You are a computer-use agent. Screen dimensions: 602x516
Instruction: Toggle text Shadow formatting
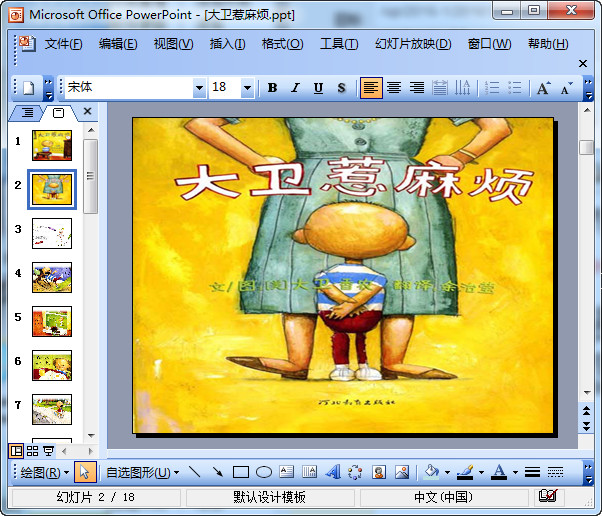point(341,88)
